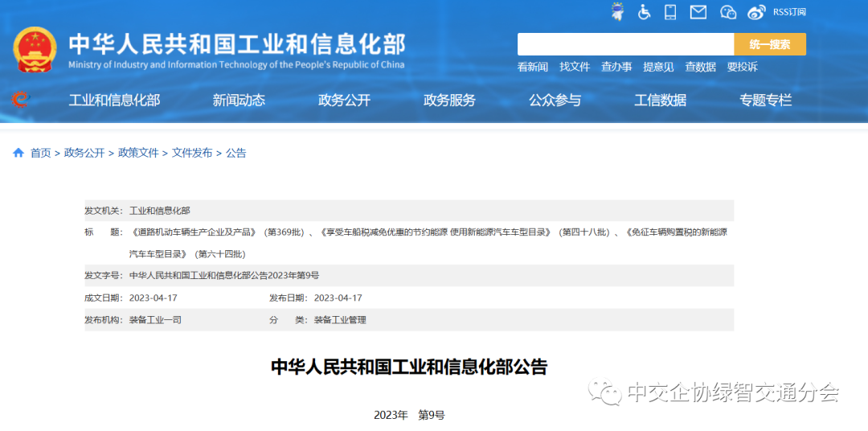Open the 新闻动态 nav menu
This screenshot has width=868, height=431.
click(x=240, y=101)
